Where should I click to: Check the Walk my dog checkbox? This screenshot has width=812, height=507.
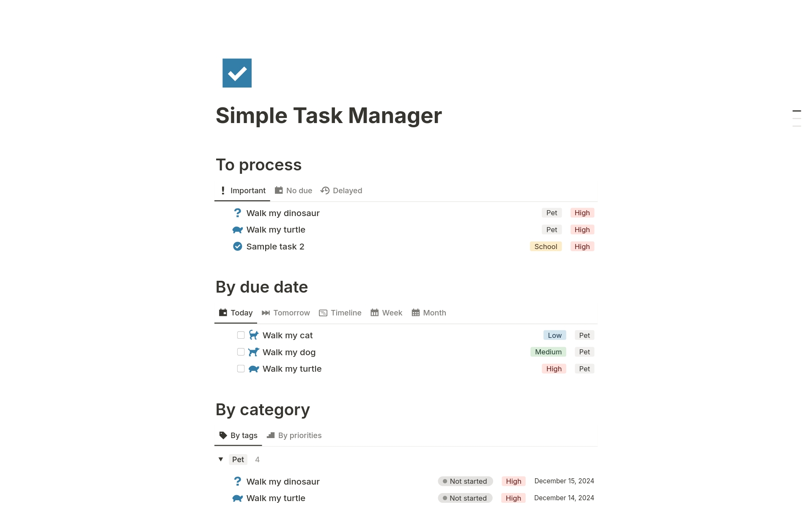(241, 351)
